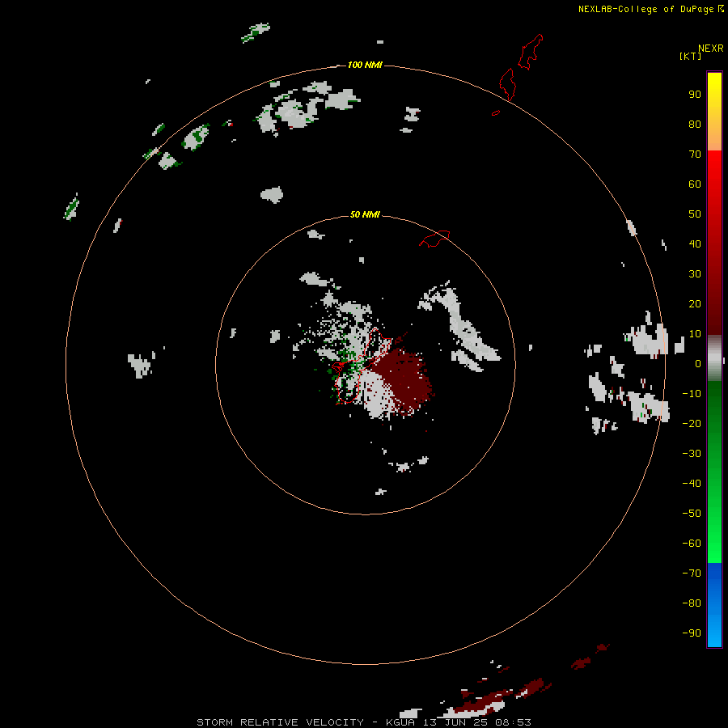Click the 70 knot scale label
This screenshot has width=728, height=728.
pyautogui.click(x=695, y=154)
